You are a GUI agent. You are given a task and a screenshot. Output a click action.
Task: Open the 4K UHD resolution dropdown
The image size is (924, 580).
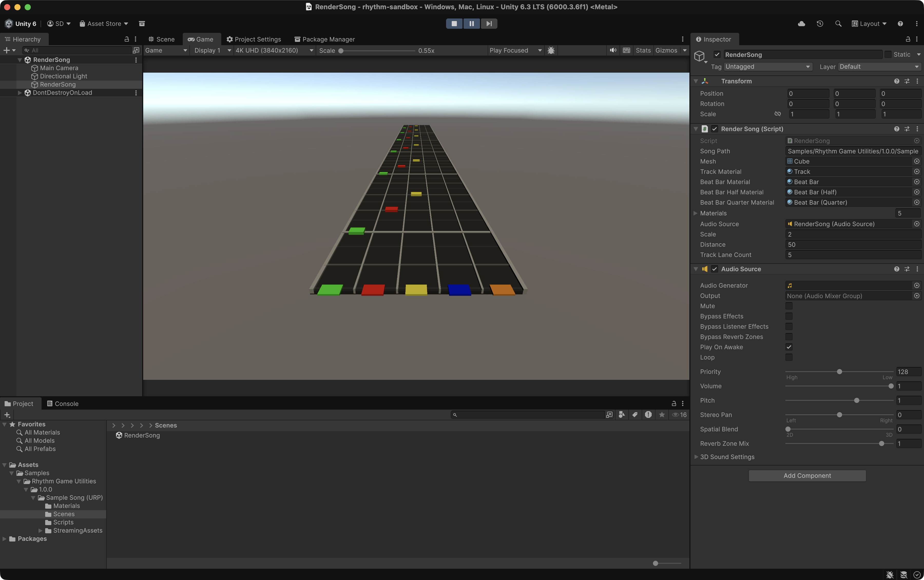[x=274, y=50]
